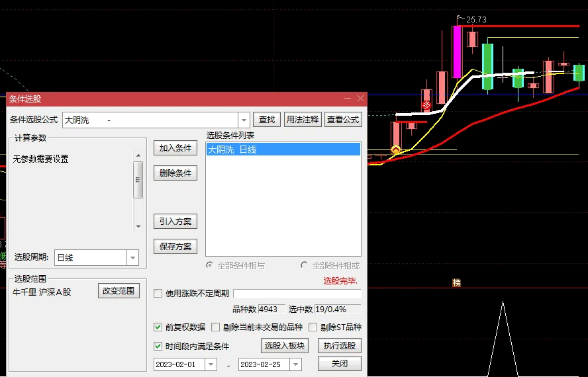Select 全部条件相与 radio button
Viewport: 588px width, 377px height.
point(210,265)
